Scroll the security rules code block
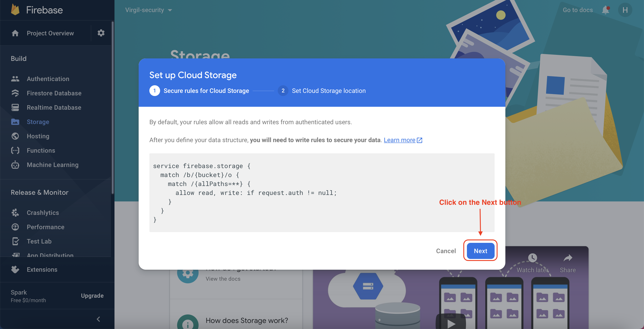Screen dimensions: 644x329 [x=322, y=192]
